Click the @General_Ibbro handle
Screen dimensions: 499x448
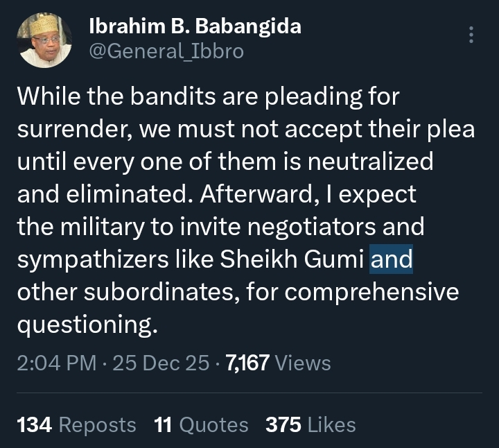[166, 51]
